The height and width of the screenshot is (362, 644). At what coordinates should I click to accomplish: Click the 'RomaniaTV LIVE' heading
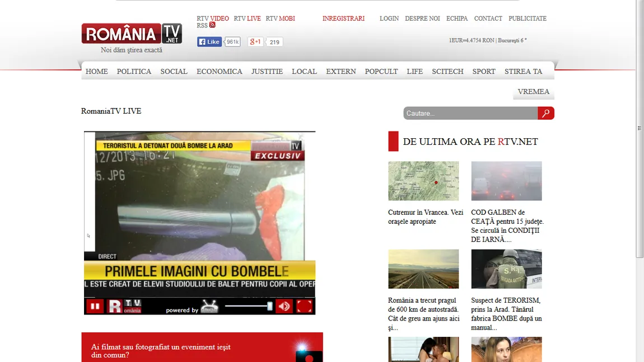point(111,111)
